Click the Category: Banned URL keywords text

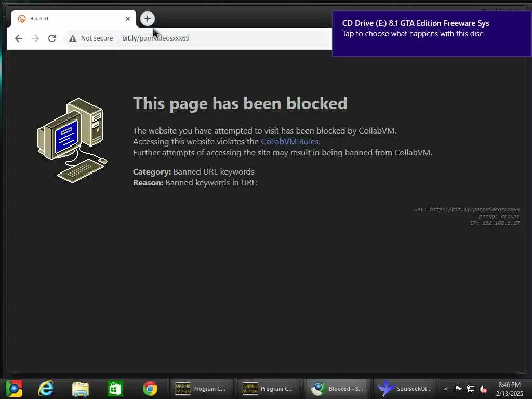(x=194, y=171)
